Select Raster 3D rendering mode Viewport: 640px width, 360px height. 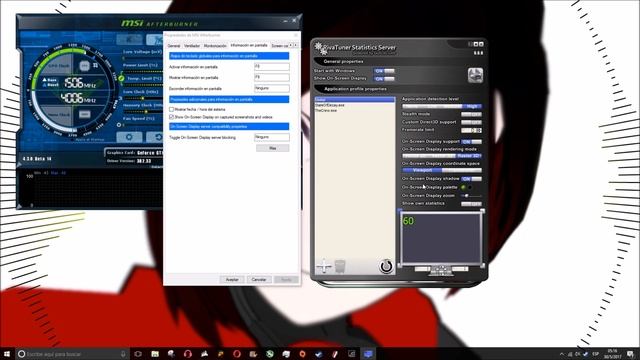pos(469,156)
